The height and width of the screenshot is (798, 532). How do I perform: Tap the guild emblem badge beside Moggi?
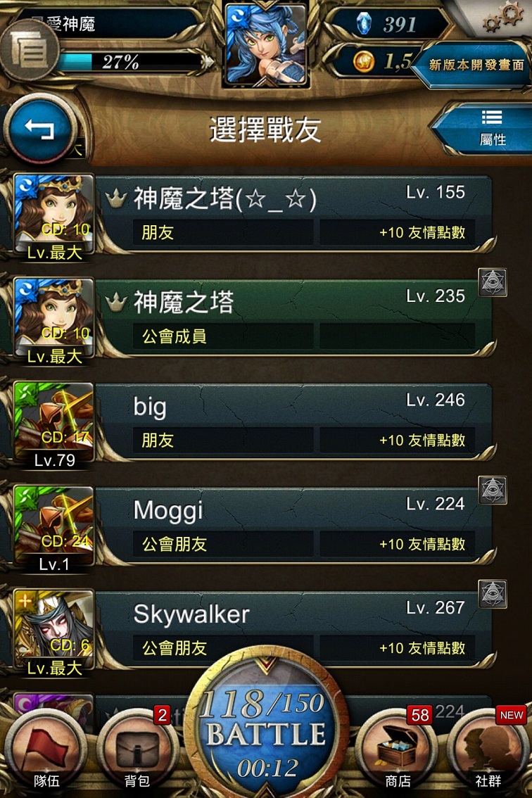point(493,490)
